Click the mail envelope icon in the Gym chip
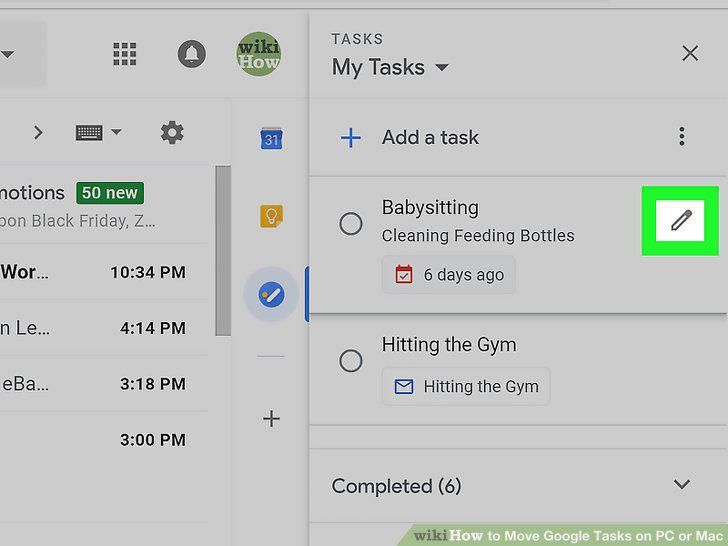The width and height of the screenshot is (728, 546). (404, 386)
